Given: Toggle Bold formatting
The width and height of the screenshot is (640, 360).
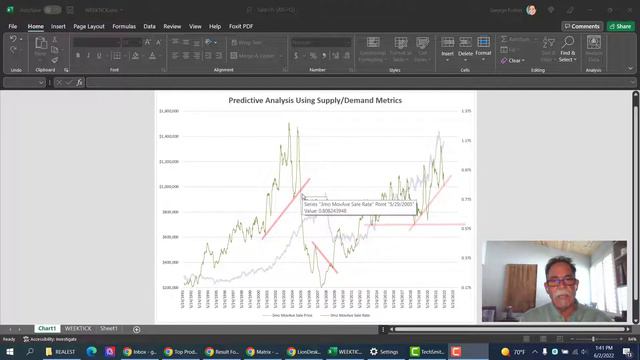Looking at the screenshot, I should pyautogui.click(x=78, y=56).
